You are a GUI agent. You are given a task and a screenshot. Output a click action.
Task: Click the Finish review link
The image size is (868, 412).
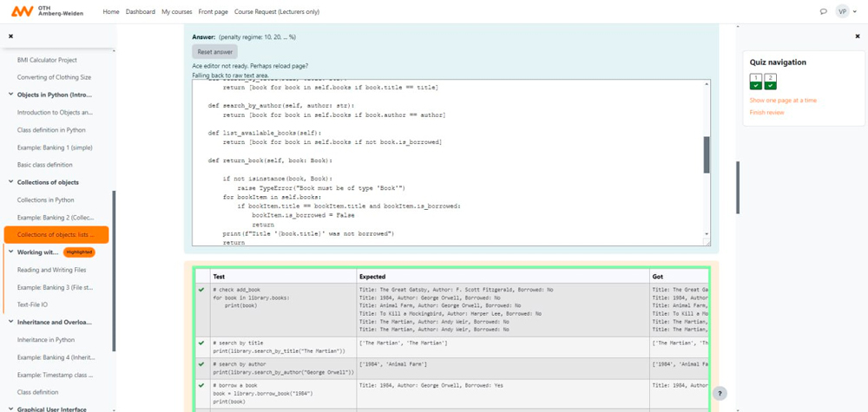(766, 112)
